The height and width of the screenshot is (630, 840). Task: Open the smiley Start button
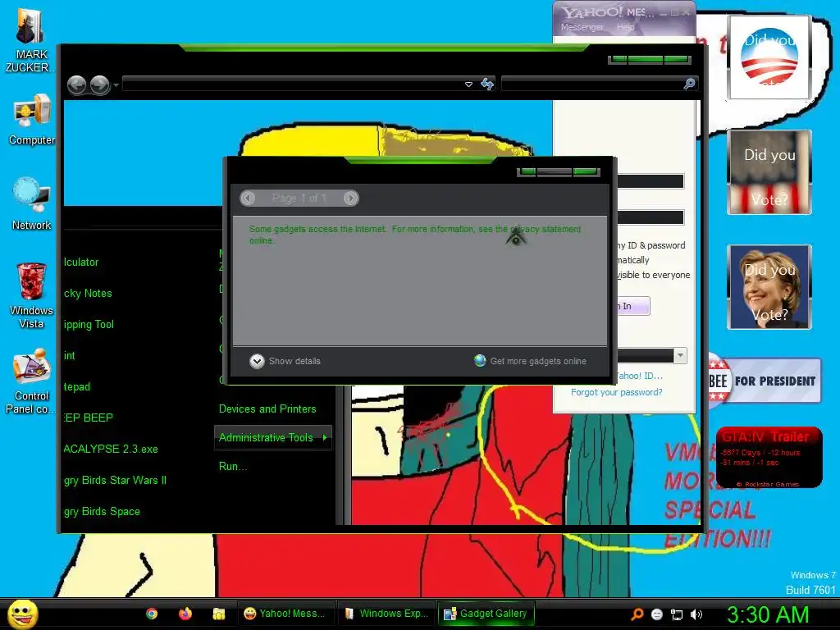(22, 614)
